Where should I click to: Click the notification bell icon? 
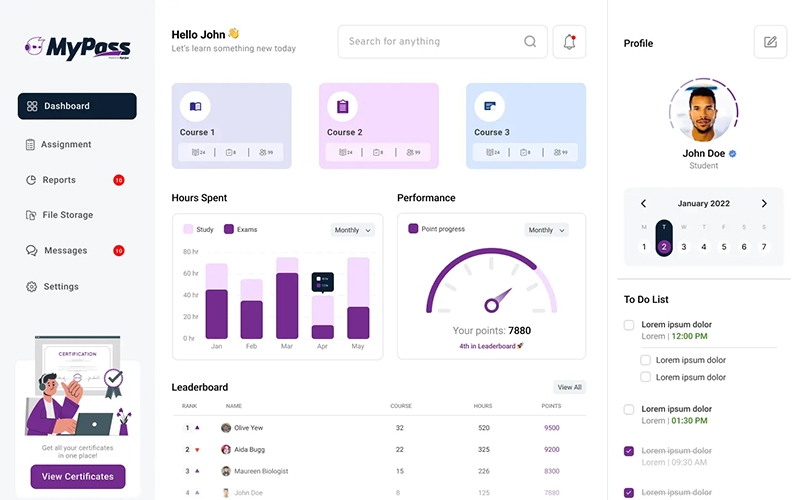569,42
